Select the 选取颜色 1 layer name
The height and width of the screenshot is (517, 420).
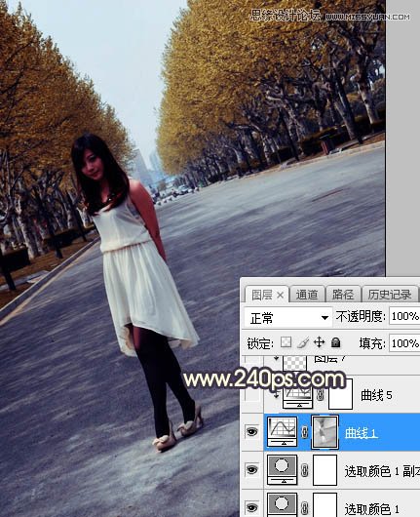(x=372, y=509)
